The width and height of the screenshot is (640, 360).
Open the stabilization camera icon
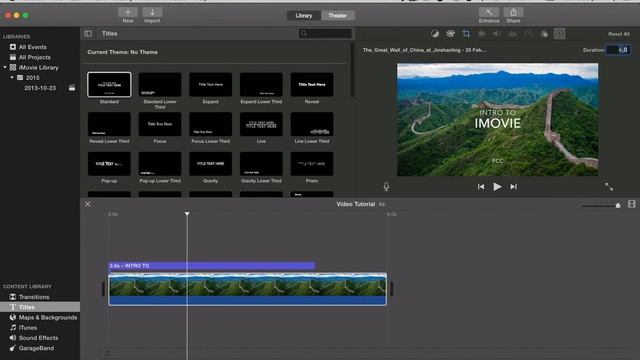pos(482,34)
